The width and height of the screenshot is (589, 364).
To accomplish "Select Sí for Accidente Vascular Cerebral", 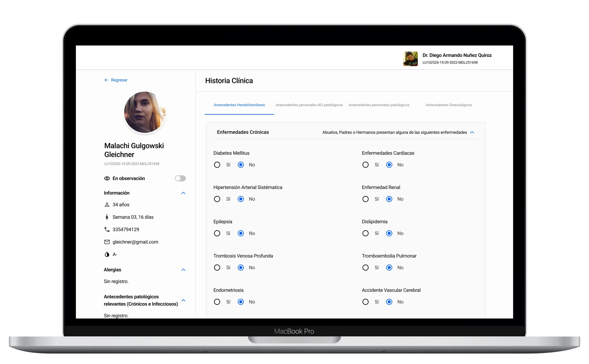I will 365,302.
